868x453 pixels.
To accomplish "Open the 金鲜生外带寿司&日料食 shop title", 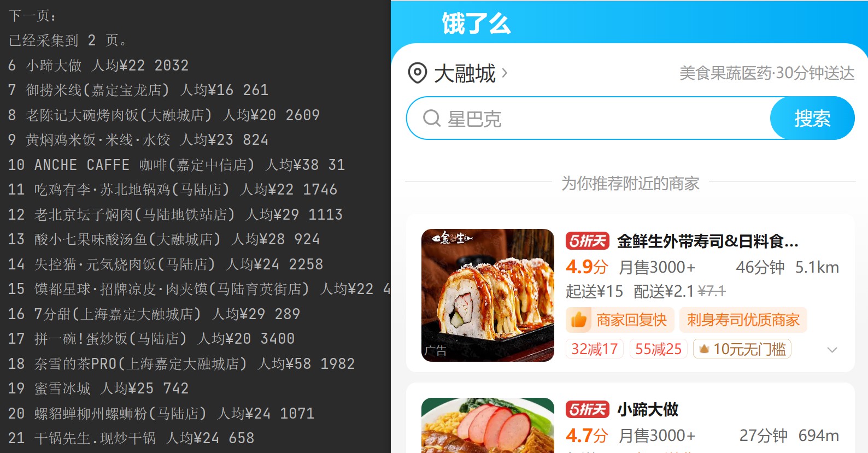I will click(x=708, y=241).
